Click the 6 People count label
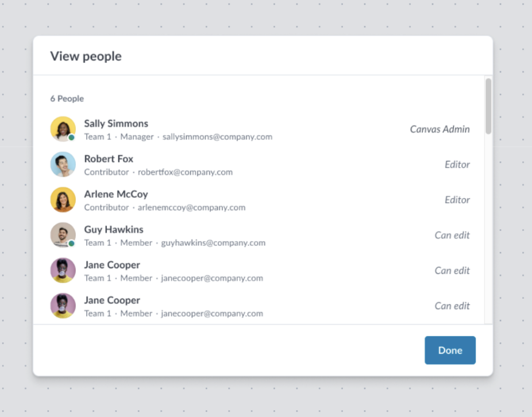The height and width of the screenshot is (417, 532). click(x=67, y=98)
